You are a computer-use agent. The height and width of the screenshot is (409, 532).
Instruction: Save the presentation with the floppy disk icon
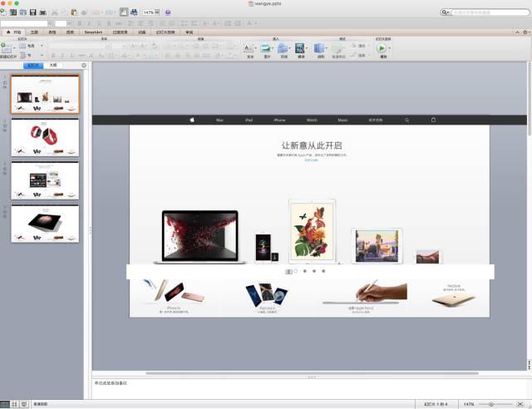click(33, 12)
